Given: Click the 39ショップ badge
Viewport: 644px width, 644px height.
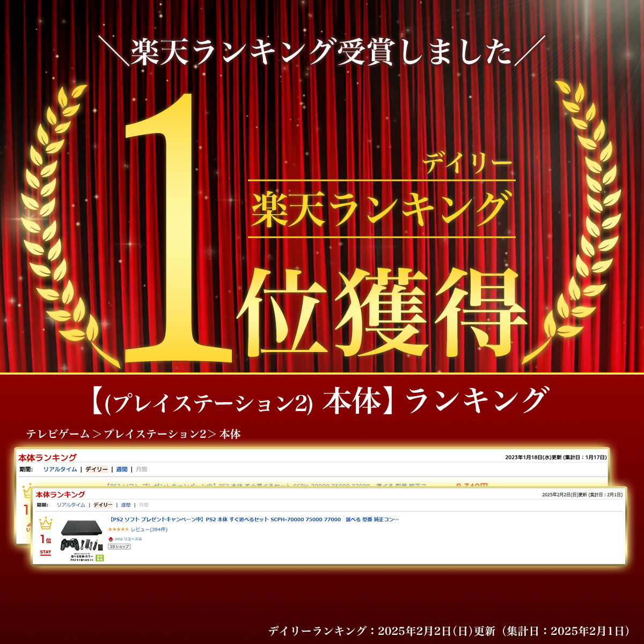Looking at the screenshot, I should tap(119, 546).
